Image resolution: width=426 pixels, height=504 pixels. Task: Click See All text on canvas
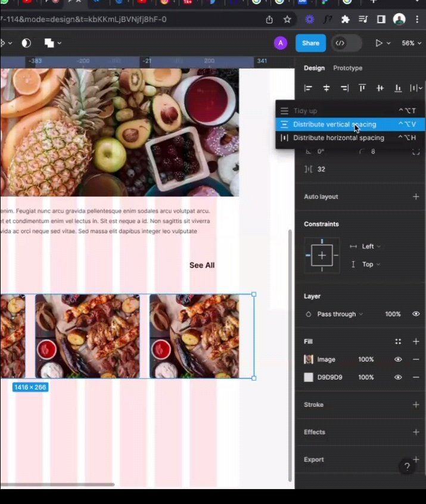click(x=202, y=266)
